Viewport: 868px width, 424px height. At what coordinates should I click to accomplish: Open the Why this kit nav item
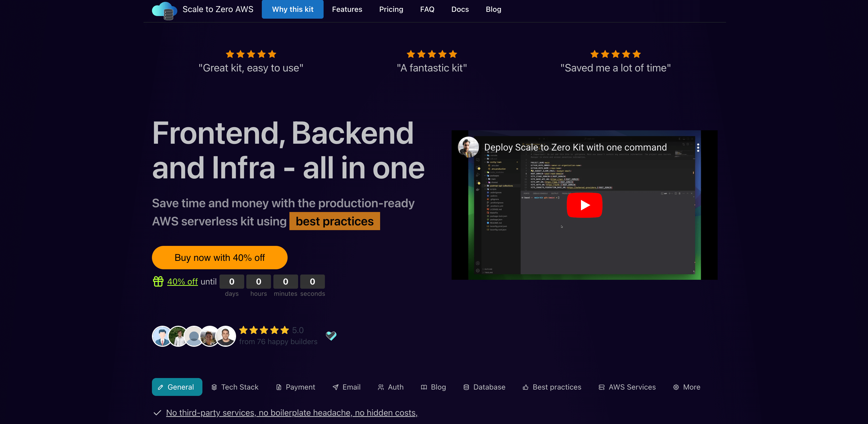click(293, 9)
